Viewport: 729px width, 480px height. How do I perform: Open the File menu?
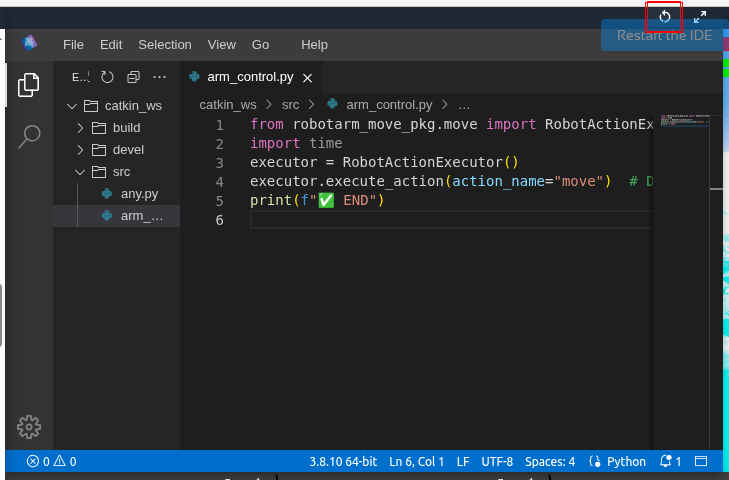(73, 45)
